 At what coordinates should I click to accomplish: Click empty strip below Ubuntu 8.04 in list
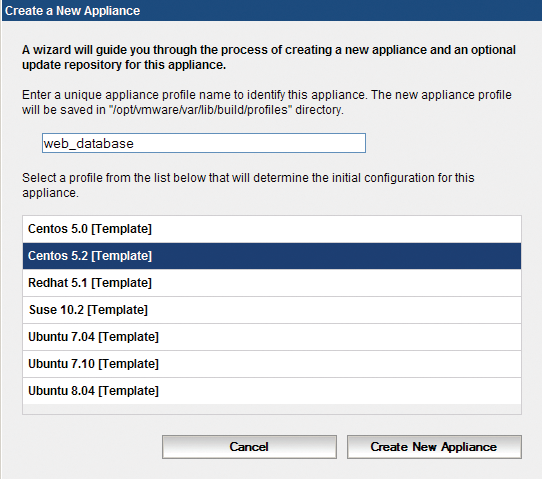tap(272, 409)
